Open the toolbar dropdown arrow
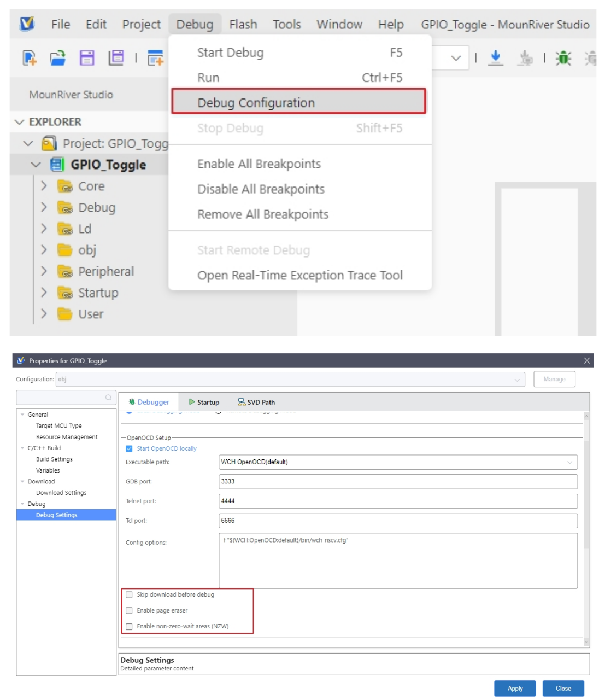Viewport: 599px width, 700px height. (x=456, y=58)
